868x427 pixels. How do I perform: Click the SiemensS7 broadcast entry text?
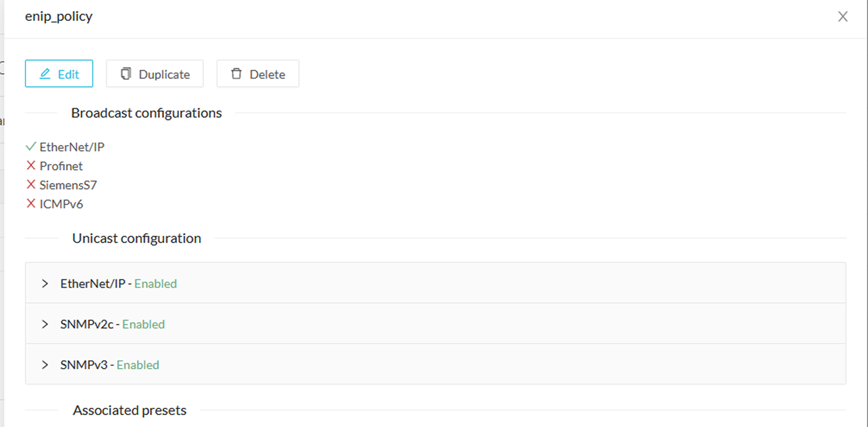point(68,185)
